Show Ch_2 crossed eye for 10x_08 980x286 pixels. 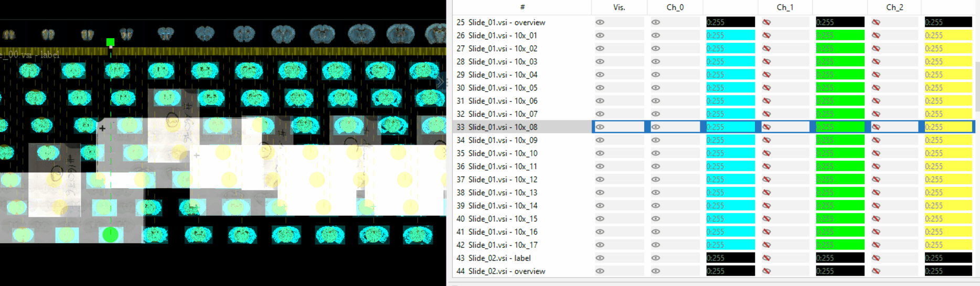(876, 127)
